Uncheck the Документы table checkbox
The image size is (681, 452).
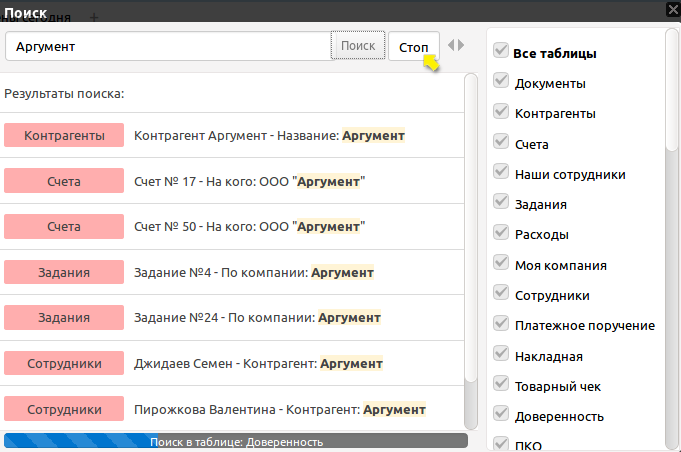coord(501,83)
